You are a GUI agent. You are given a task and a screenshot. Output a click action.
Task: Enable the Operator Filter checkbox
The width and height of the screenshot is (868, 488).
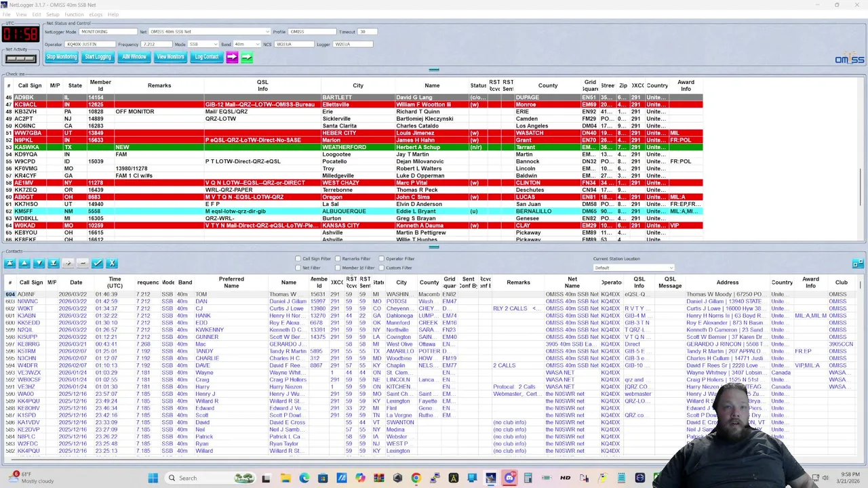[381, 259]
